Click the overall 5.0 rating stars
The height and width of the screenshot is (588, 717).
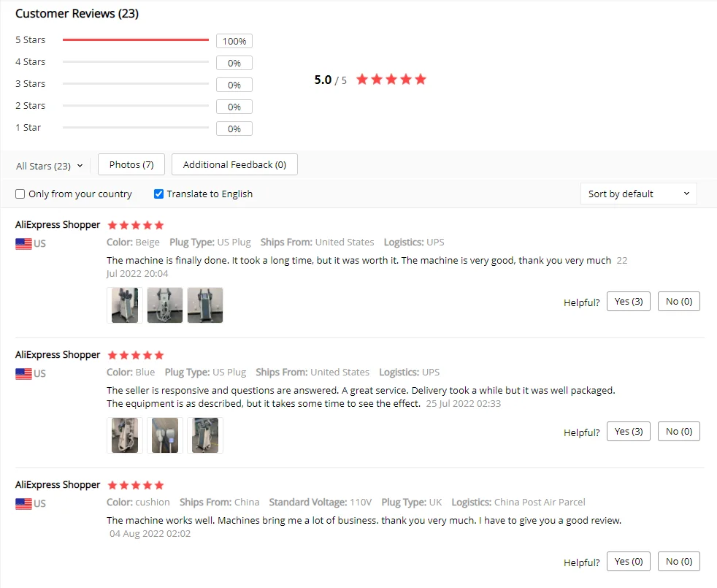click(x=391, y=80)
